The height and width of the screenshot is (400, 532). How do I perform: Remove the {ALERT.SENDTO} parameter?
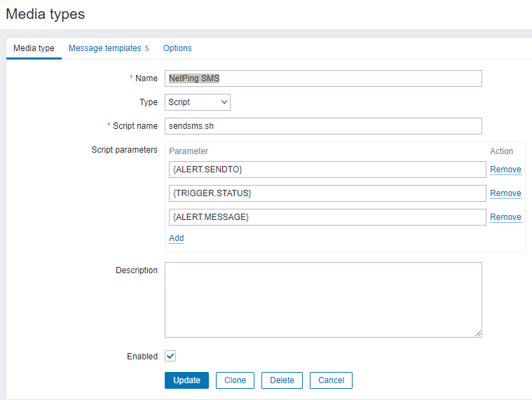[505, 170]
